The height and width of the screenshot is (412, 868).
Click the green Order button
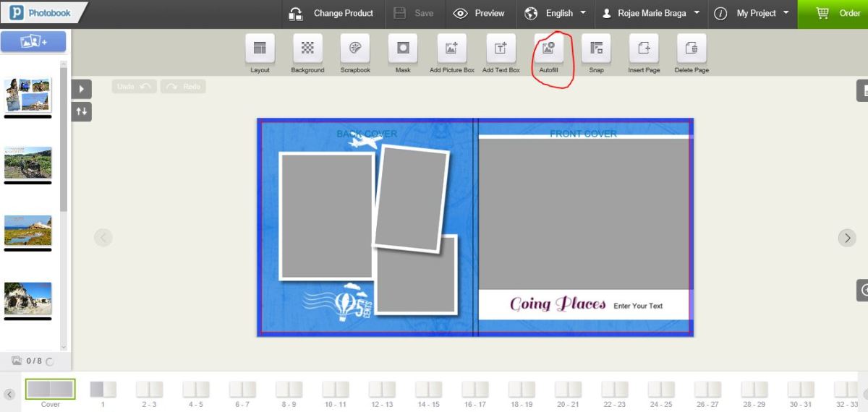(x=833, y=13)
